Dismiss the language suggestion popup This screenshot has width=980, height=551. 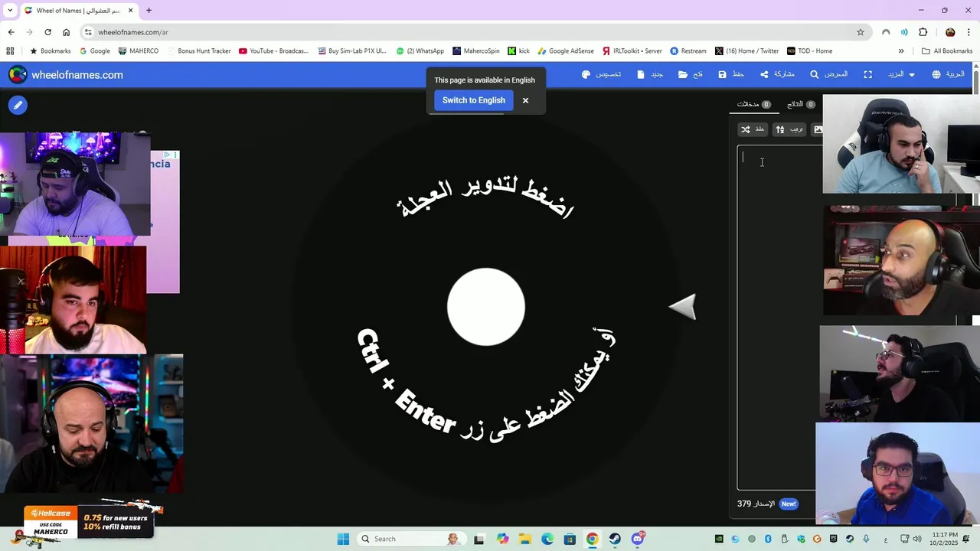point(525,100)
